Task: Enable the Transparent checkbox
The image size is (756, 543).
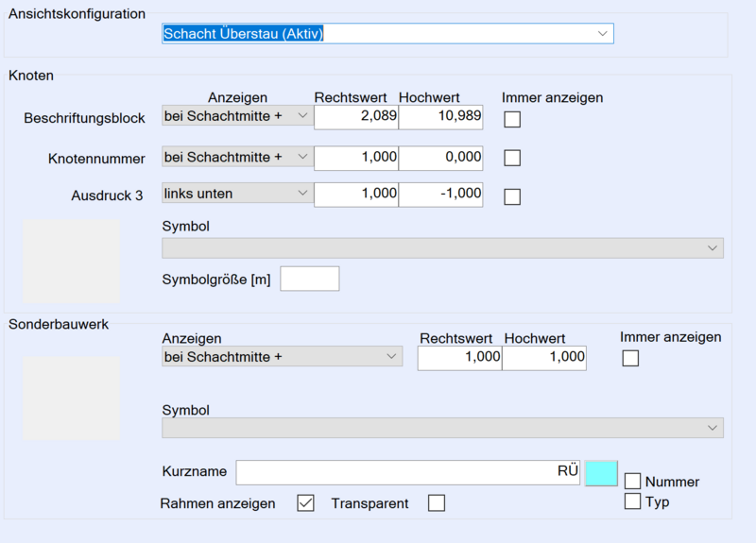Action: click(x=436, y=503)
